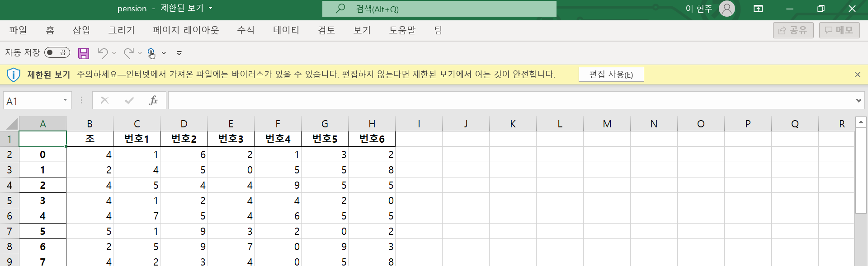868x266 pixels.
Task: Select column M header
Action: (x=607, y=124)
